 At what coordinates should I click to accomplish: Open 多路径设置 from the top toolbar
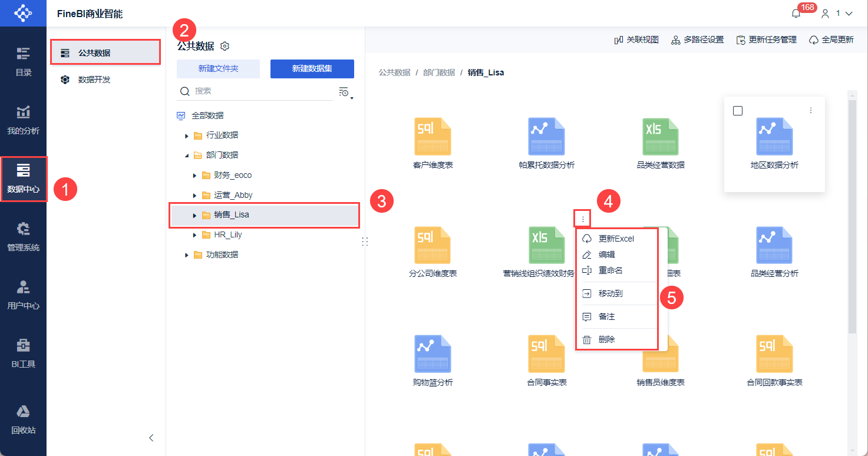[x=697, y=40]
